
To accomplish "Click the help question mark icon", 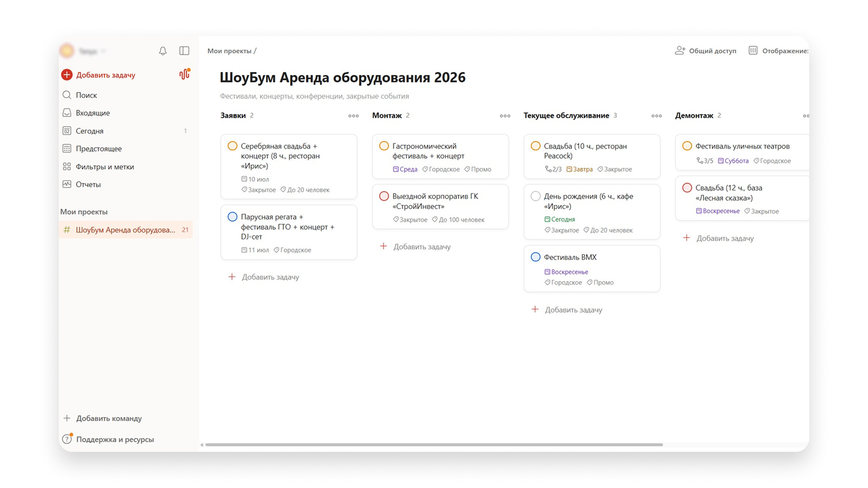I will (67, 439).
